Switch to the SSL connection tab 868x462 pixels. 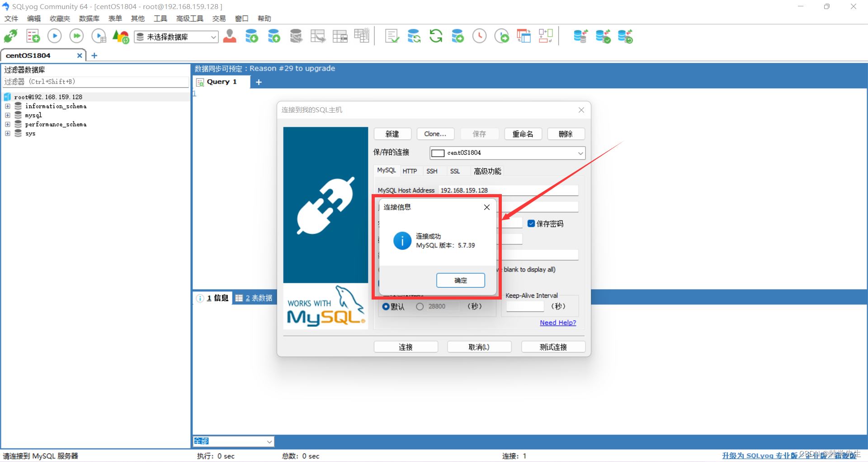tap(455, 171)
